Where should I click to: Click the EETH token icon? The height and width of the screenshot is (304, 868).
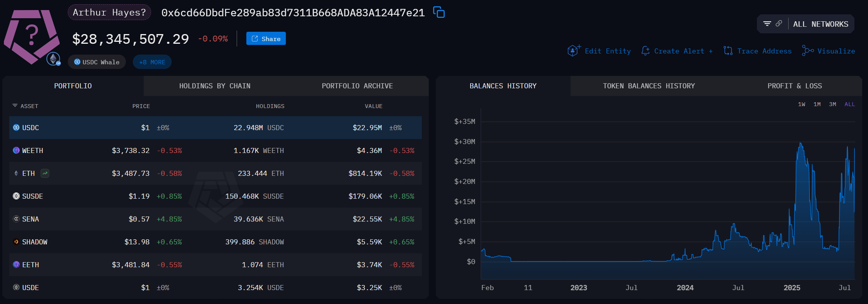[16, 264]
